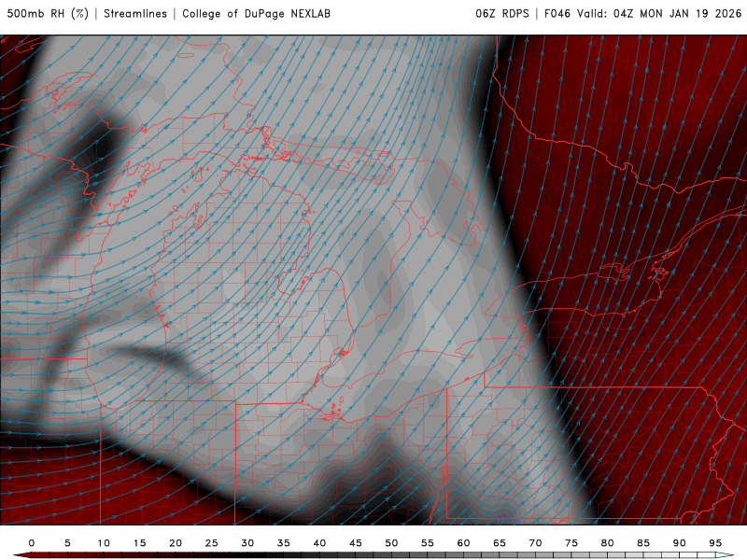747x560 pixels.
Task: Click the color scale label '70'
Action: (x=535, y=543)
